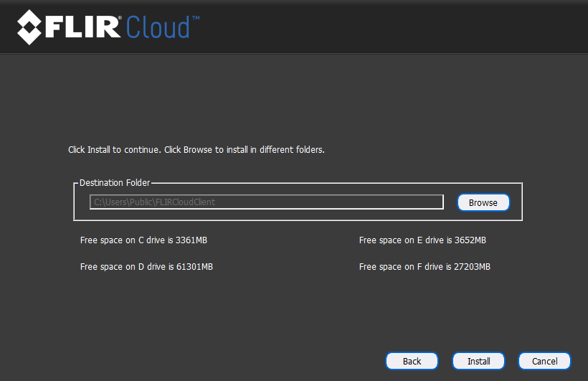This screenshot has width=588, height=381.
Task: Click the registered symbol next to FLIR
Action: coord(120,16)
